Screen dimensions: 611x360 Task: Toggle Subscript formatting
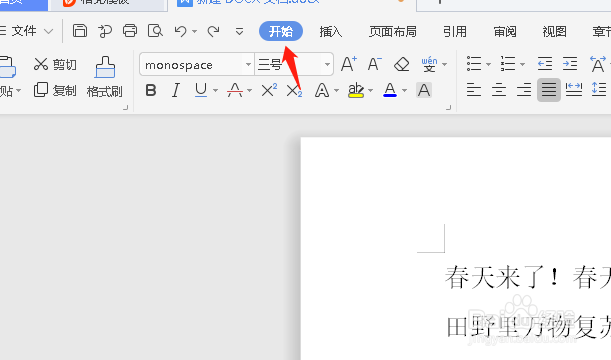(x=294, y=91)
